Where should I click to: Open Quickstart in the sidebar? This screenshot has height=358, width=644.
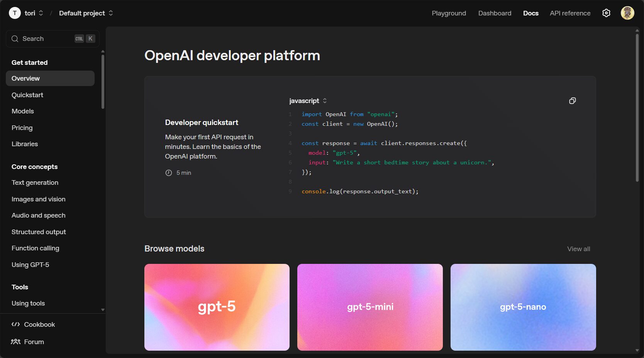tap(27, 95)
